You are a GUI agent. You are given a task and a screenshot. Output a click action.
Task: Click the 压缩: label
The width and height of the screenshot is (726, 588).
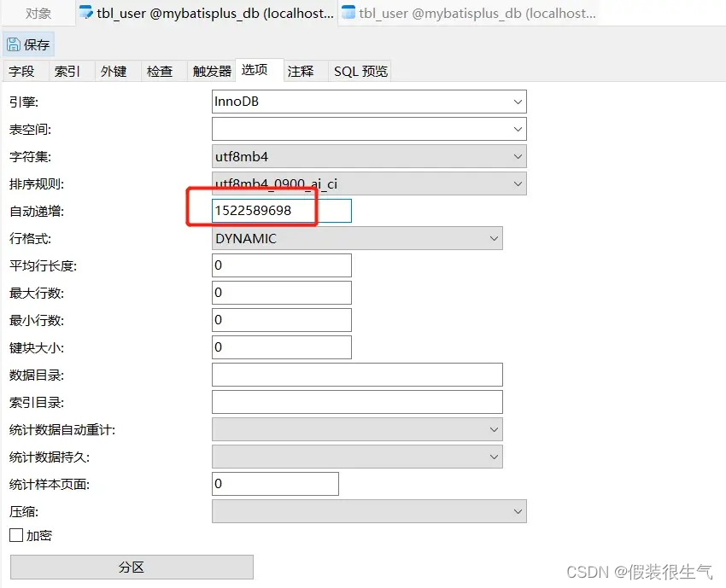(x=24, y=512)
